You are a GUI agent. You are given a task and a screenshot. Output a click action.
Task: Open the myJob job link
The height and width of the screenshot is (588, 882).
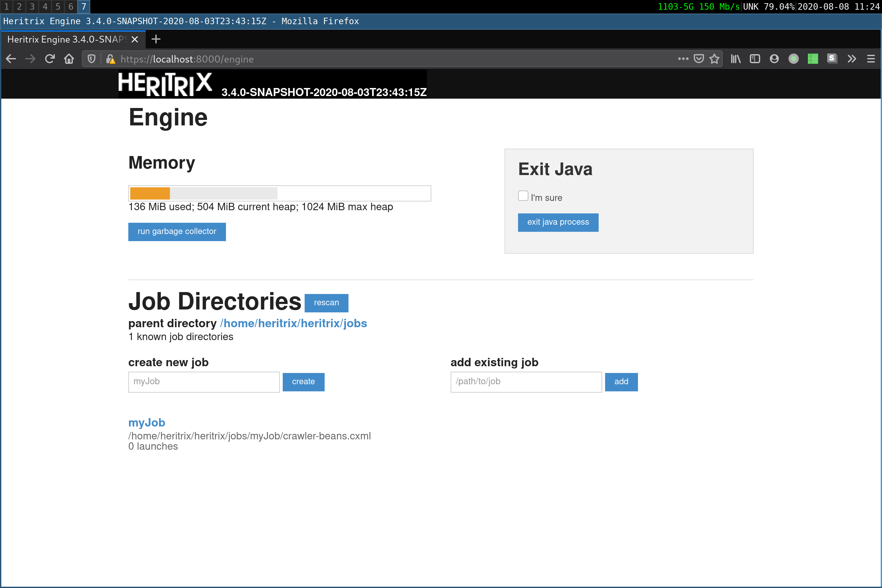pyautogui.click(x=147, y=423)
